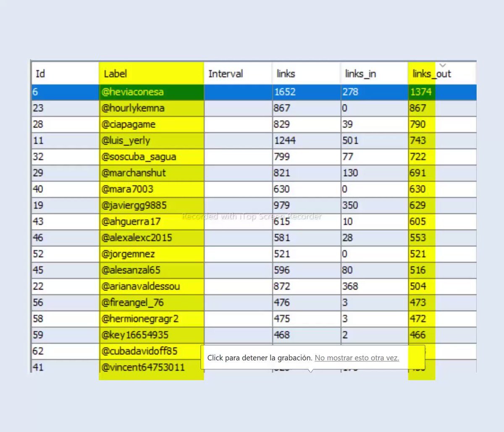504x432 pixels.
Task: Select the @fireangel_76 label cell
Action: tap(152, 303)
